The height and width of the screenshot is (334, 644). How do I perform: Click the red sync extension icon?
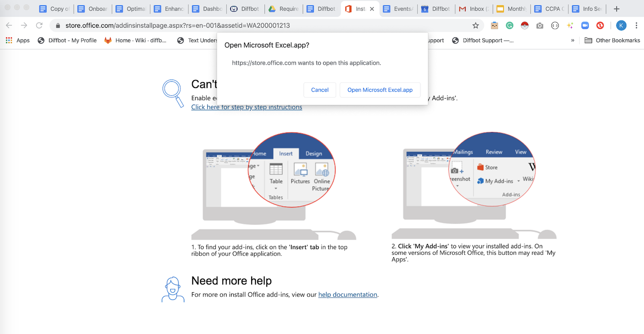click(600, 26)
